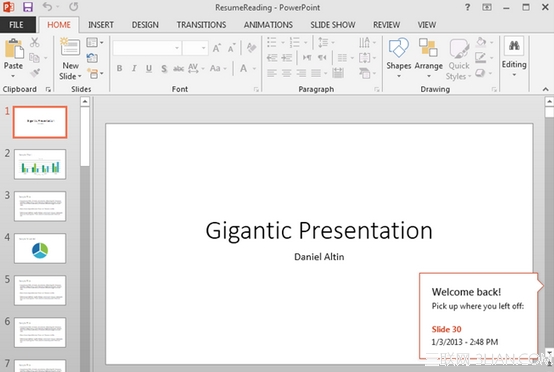Toggle Italic formatting
Screen dimensions: 554x372
134,68
